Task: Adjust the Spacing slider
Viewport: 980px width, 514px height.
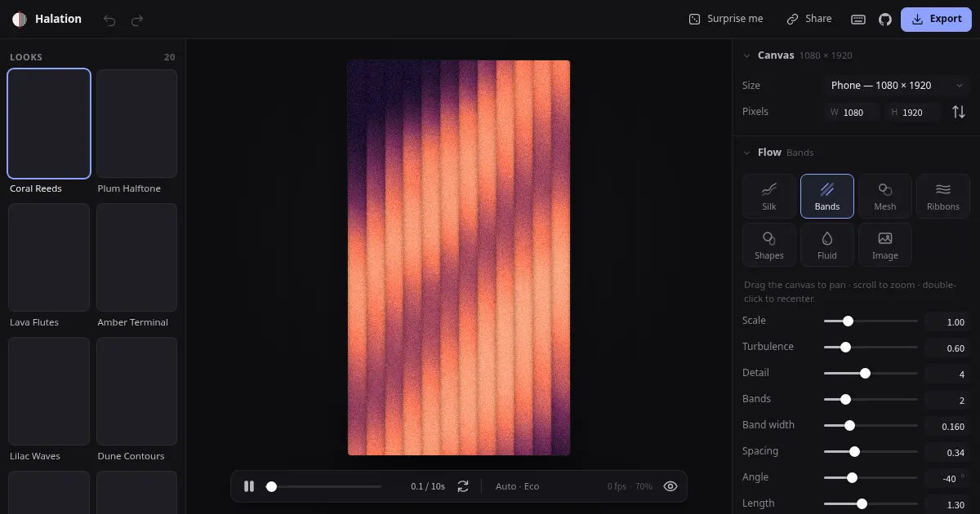Action: [871, 452]
